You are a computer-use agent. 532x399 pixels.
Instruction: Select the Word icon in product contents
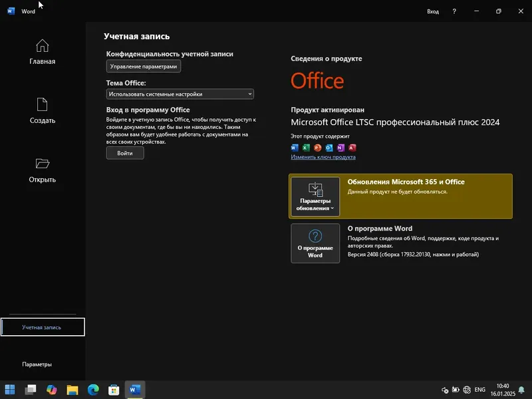tap(295, 148)
